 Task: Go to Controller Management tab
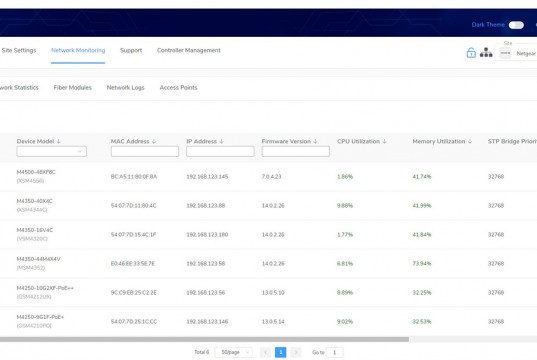[189, 50]
